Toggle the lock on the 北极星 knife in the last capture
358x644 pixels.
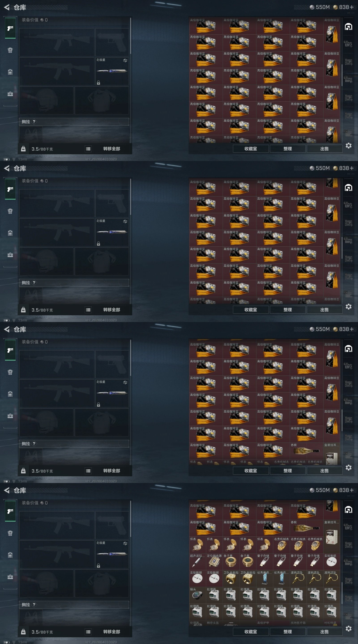pyautogui.click(x=99, y=566)
